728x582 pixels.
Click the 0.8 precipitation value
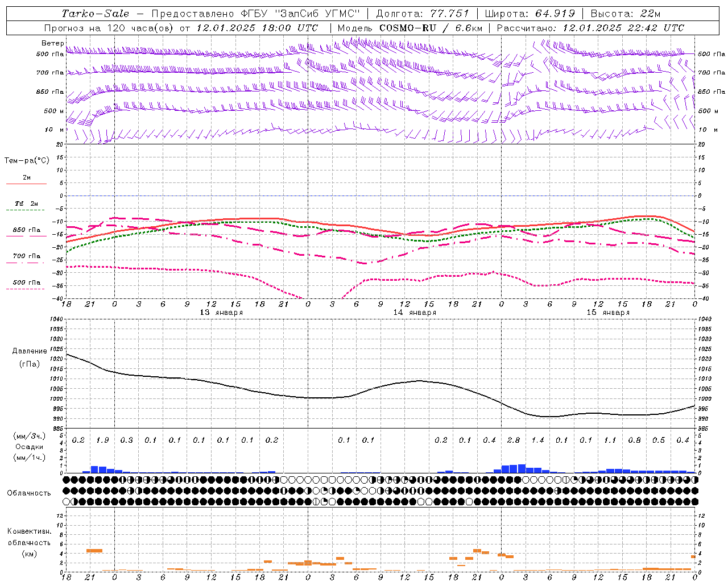pyautogui.click(x=634, y=440)
